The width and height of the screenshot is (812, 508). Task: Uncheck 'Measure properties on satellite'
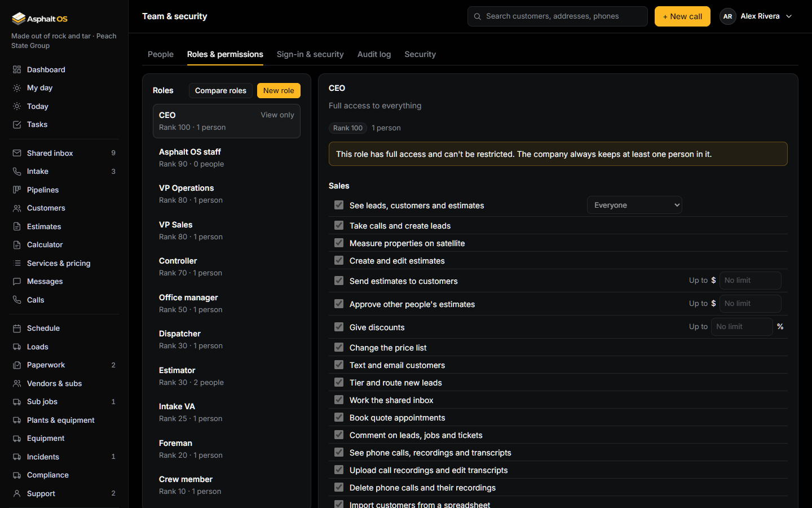pyautogui.click(x=339, y=243)
